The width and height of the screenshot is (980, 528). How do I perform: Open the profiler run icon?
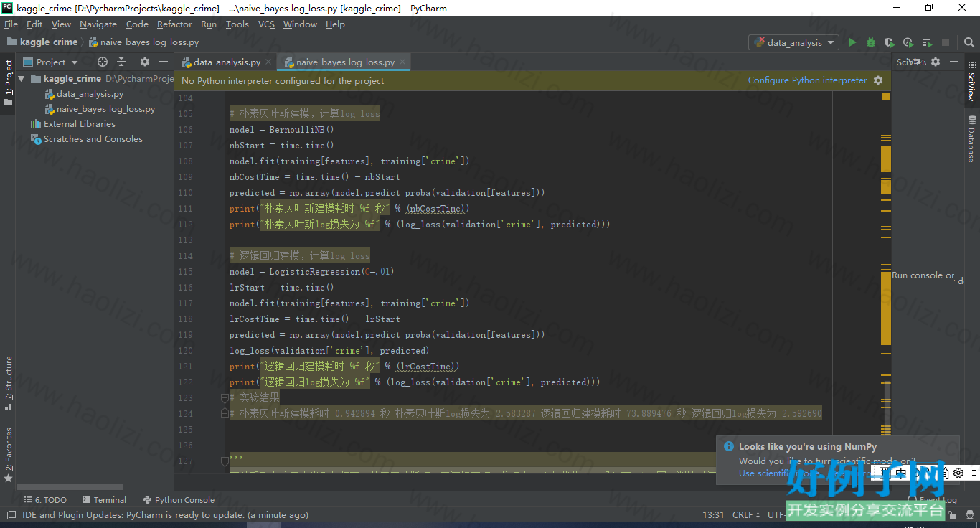tap(908, 42)
